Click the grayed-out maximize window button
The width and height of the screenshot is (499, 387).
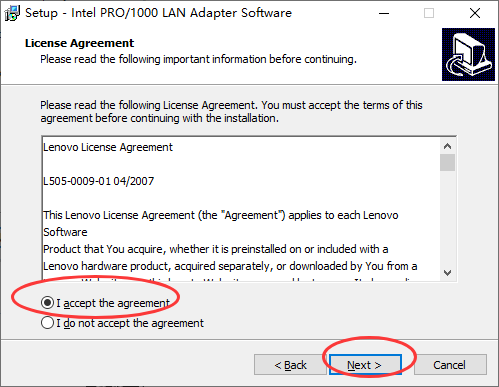[x=429, y=13]
